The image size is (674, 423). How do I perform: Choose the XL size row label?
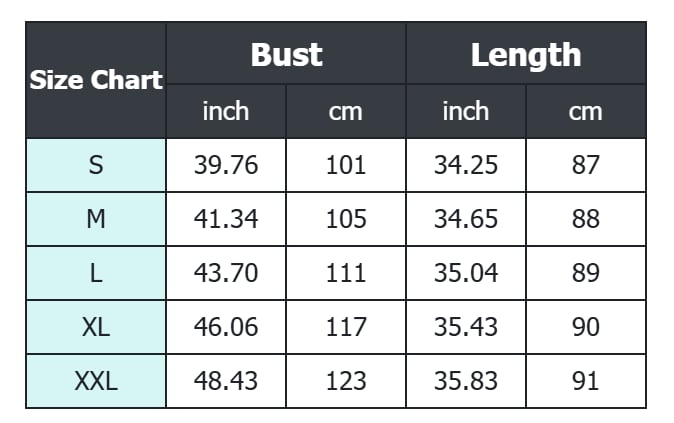tap(96, 327)
